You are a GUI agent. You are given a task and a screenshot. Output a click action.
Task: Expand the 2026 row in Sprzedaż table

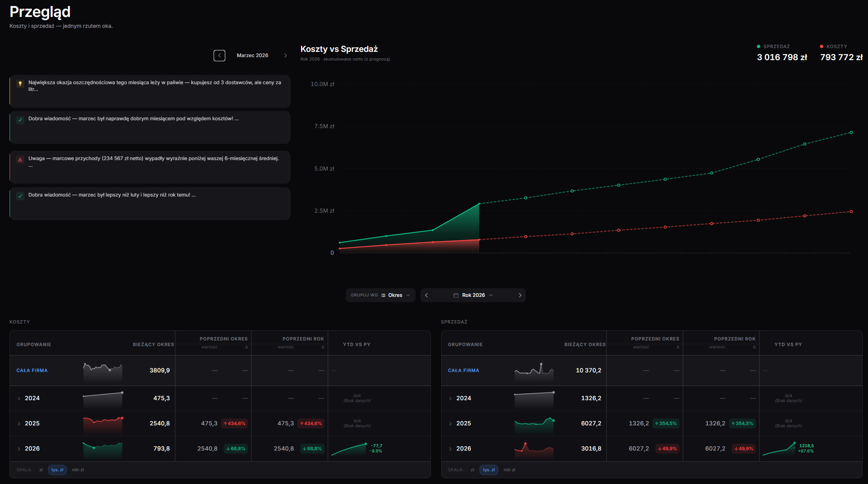tap(450, 449)
